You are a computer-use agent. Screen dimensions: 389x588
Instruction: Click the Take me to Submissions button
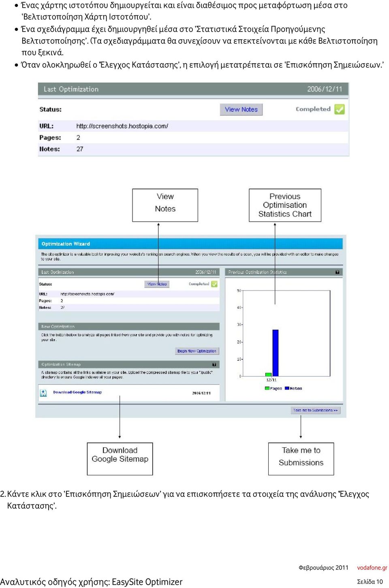316,410
